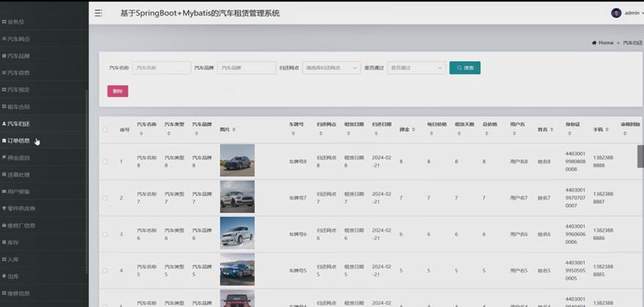Focus the 汽车品牌 search input field
644x307 pixels.
pos(247,68)
